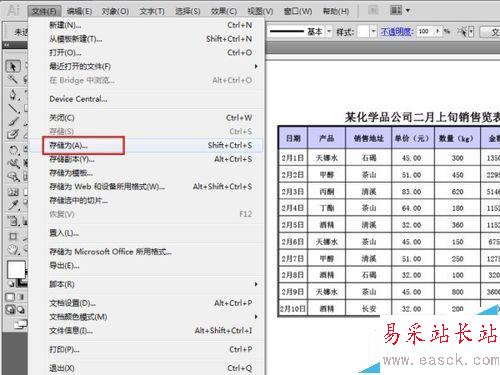Choose 存储副本(Y)... menu entry

146,159
